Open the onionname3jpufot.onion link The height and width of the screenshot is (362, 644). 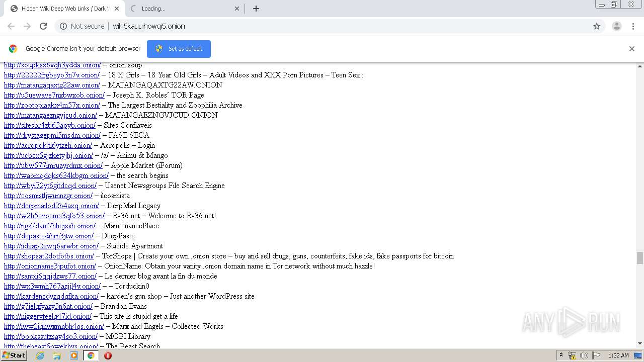(50, 266)
